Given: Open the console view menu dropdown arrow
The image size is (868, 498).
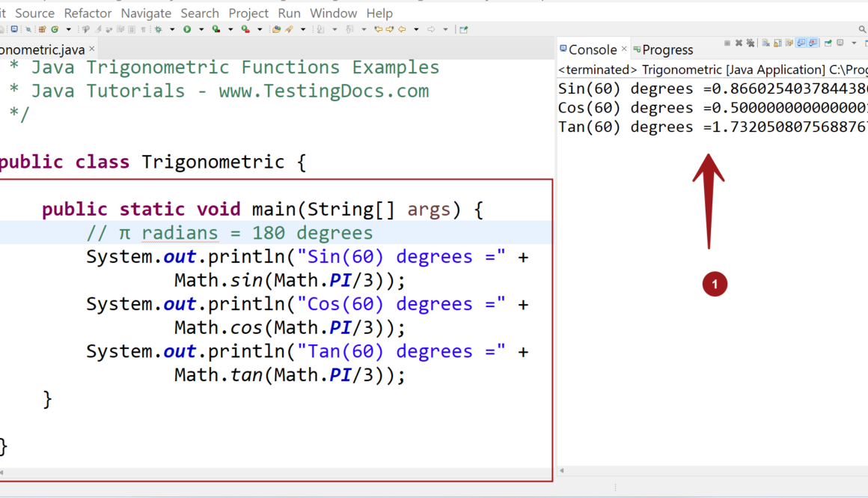Looking at the screenshot, I should (x=854, y=43).
